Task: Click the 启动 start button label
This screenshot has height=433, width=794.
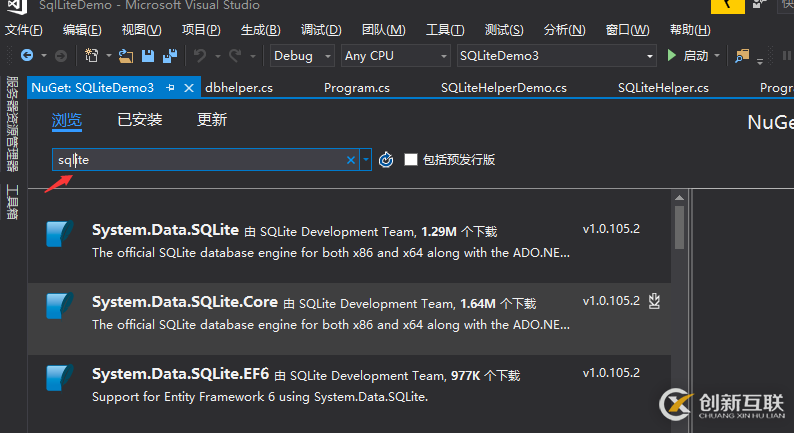Action: 696,56
